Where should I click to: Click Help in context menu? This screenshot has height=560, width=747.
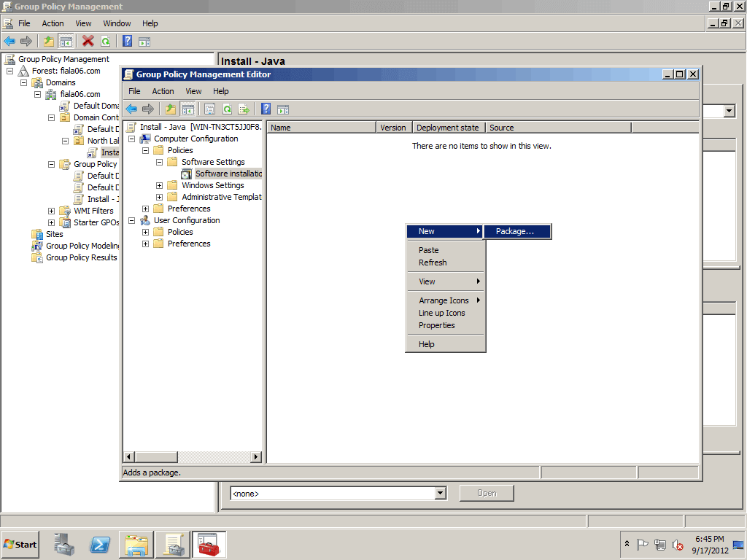[x=445, y=344]
